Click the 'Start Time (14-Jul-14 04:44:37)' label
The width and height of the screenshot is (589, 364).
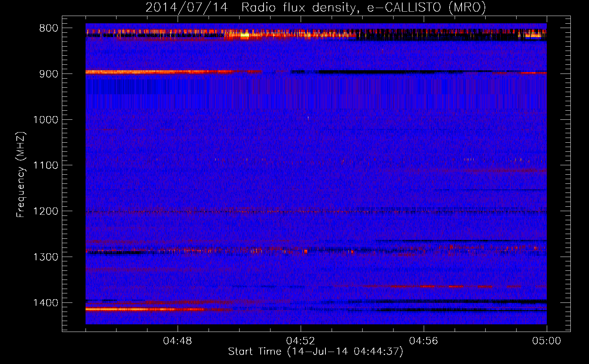coord(316,352)
